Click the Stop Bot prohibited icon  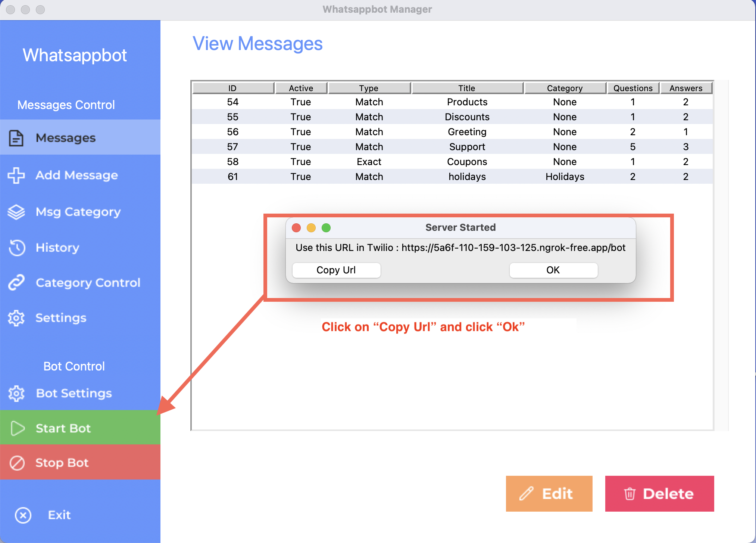tap(17, 463)
